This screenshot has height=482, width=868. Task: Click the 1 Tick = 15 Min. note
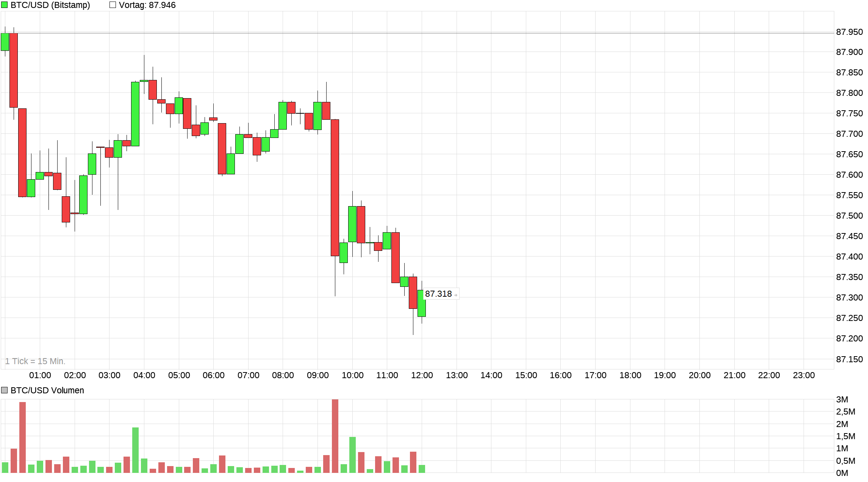click(35, 361)
